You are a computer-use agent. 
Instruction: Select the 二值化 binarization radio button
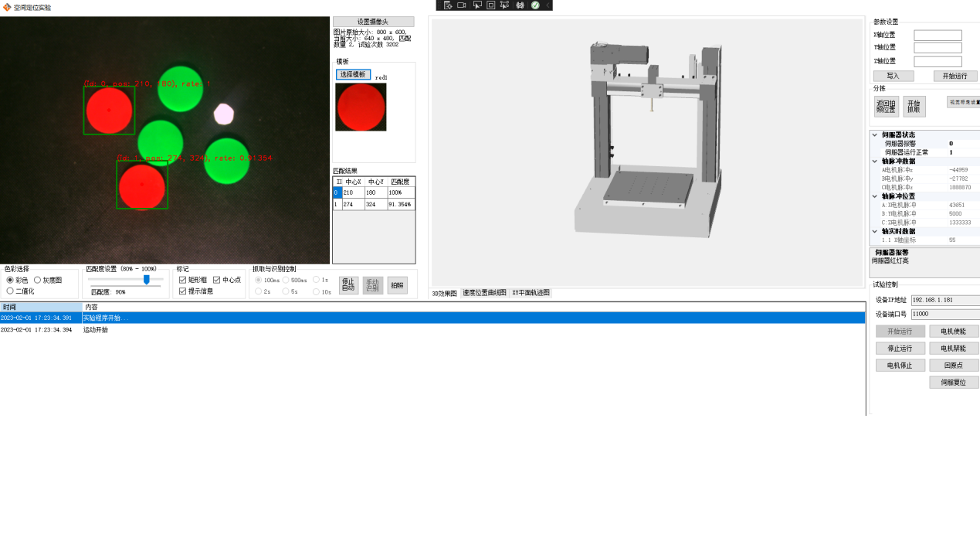point(10,291)
